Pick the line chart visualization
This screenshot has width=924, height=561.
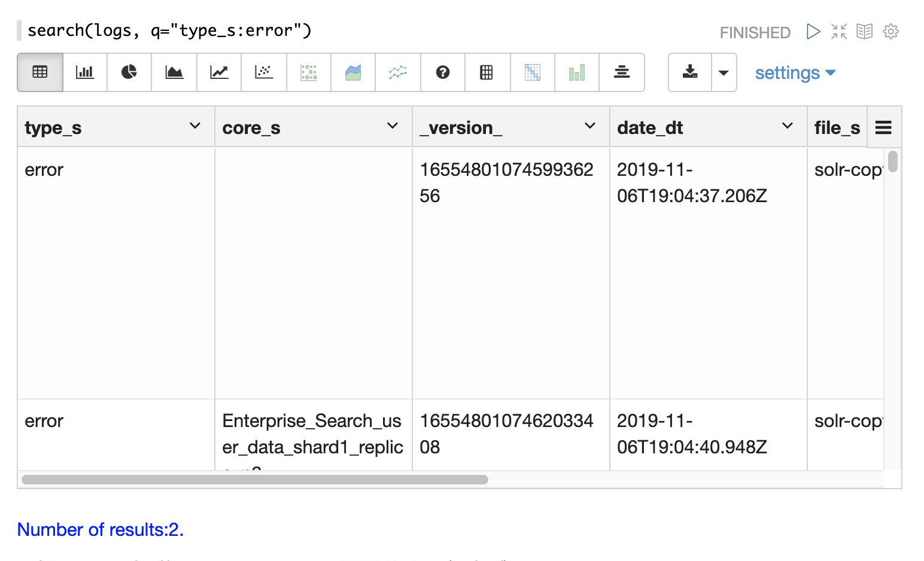[219, 72]
